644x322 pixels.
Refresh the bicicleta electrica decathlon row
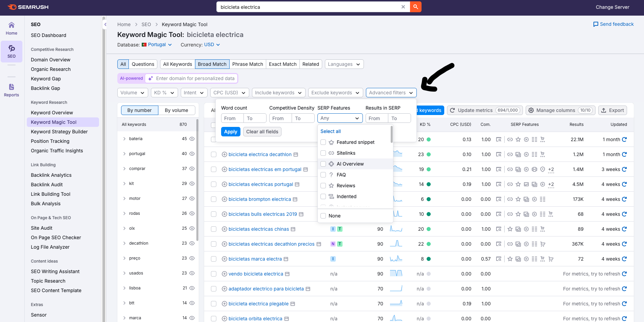624,154
